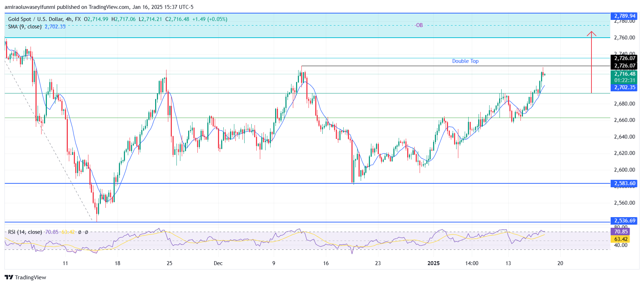The width and height of the screenshot is (644, 285).
Task: Click the L2,714.21 low price value
Action: [x=150, y=19]
